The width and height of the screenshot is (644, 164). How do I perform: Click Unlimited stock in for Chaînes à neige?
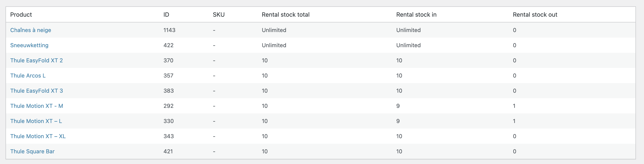(409, 30)
